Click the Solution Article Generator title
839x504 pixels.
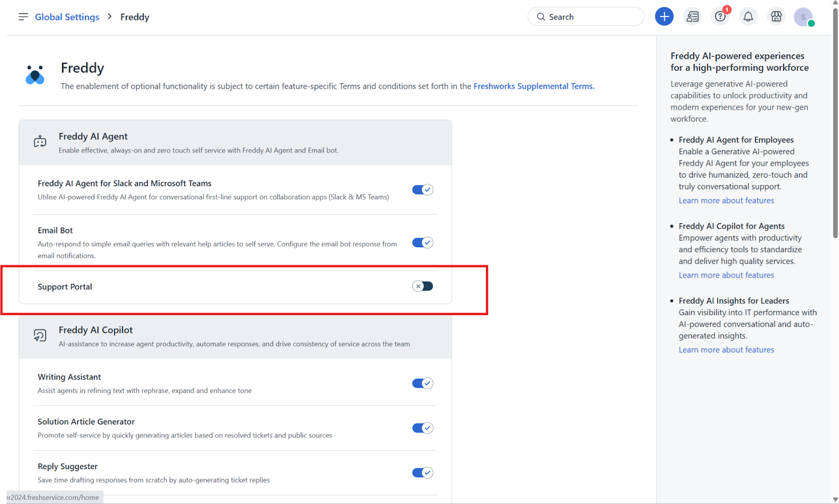[x=86, y=422]
